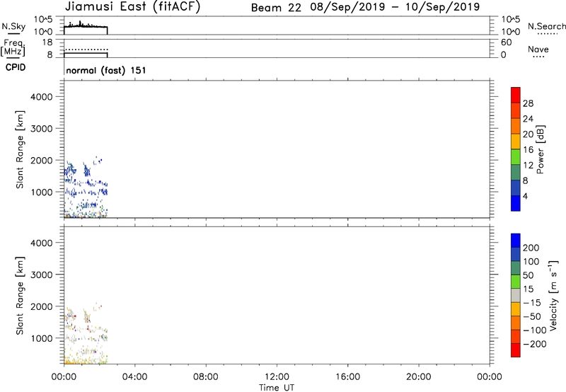This screenshot has width=566, height=392.
Task: Pick the yellow Power colorbar segment between 16 and 20
Action: click(516, 141)
